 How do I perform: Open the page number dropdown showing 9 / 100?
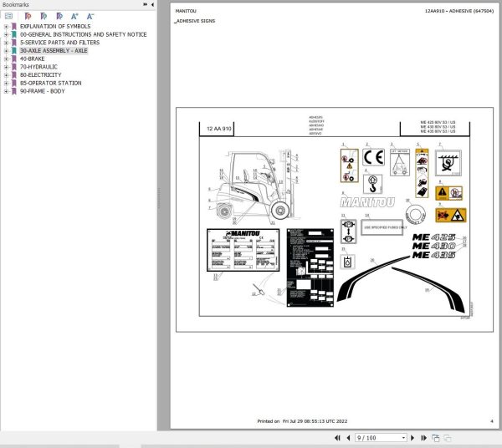tap(403, 438)
